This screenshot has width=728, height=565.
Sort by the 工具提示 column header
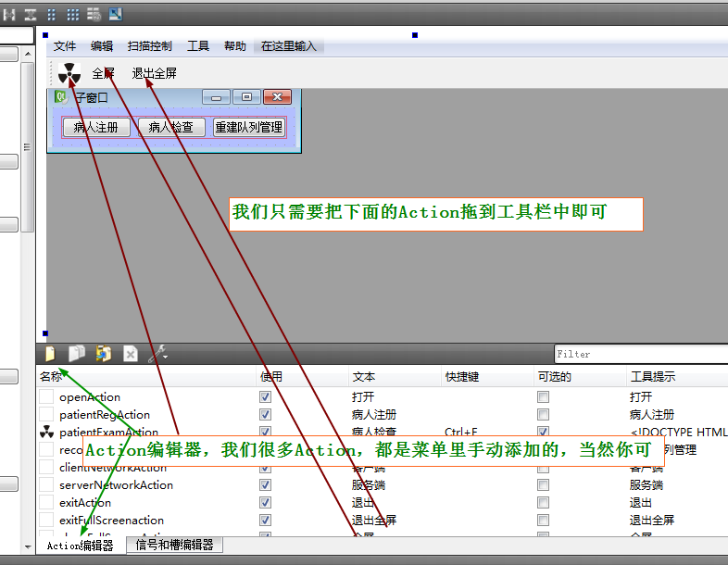(x=677, y=376)
